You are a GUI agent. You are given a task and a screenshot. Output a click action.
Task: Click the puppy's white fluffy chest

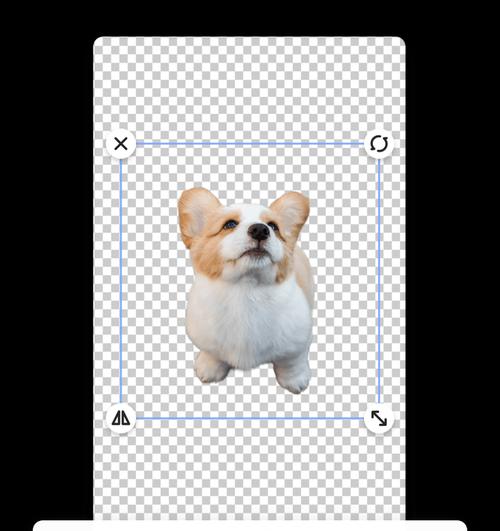249,318
